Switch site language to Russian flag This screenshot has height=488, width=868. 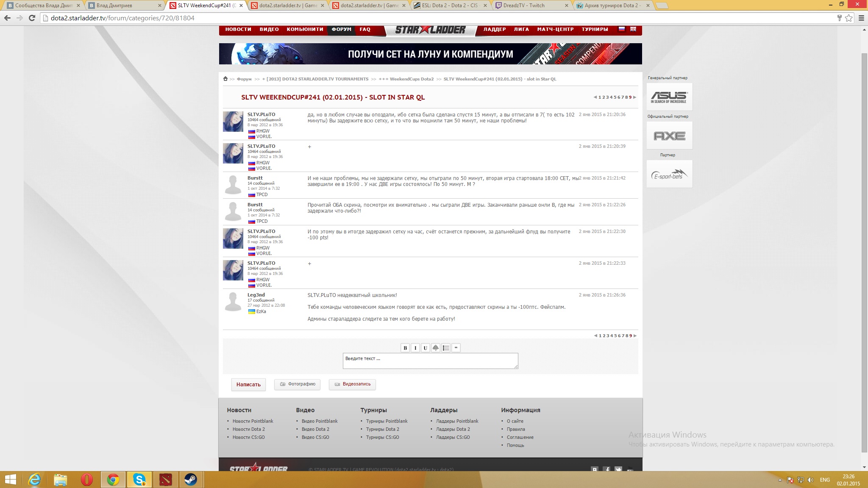pyautogui.click(x=622, y=29)
